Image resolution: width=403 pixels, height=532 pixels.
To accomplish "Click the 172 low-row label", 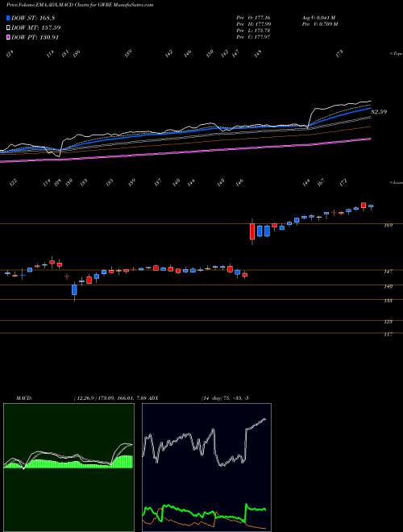I will tap(343, 182).
